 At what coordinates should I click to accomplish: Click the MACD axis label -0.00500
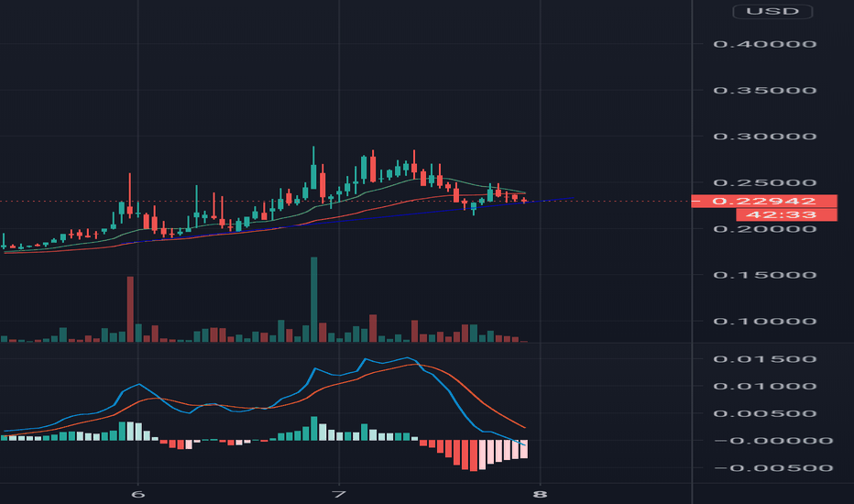(773, 468)
